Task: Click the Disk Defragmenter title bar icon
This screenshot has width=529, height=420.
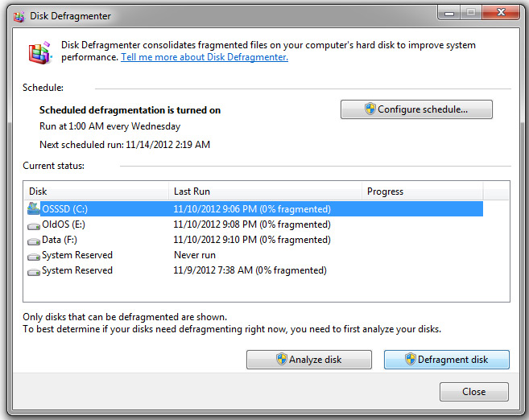Action: coord(19,16)
